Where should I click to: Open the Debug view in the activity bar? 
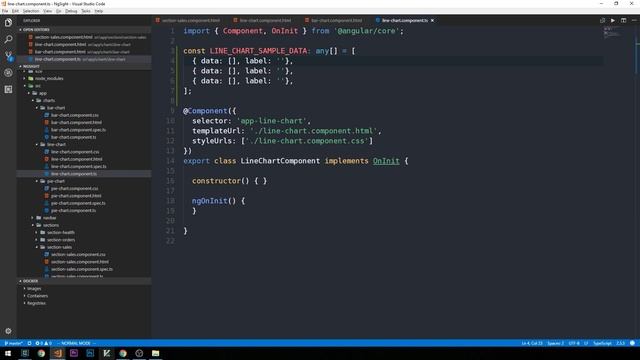tap(8, 73)
